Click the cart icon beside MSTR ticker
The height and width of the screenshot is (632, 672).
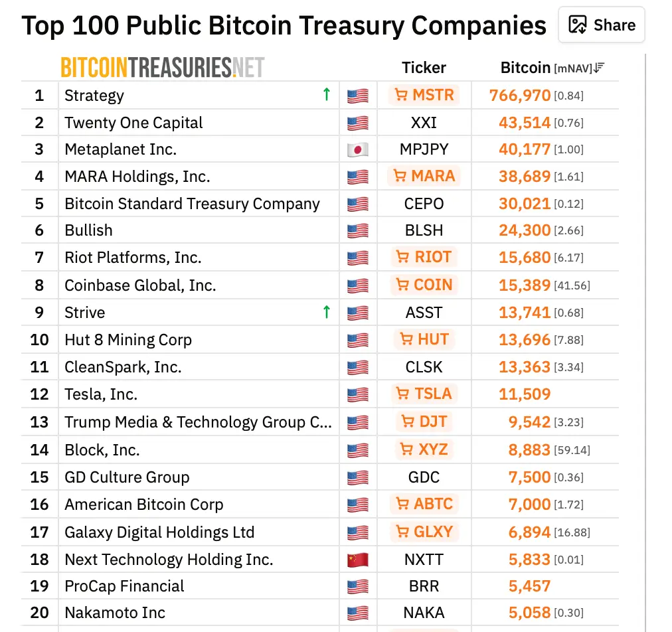pos(402,95)
